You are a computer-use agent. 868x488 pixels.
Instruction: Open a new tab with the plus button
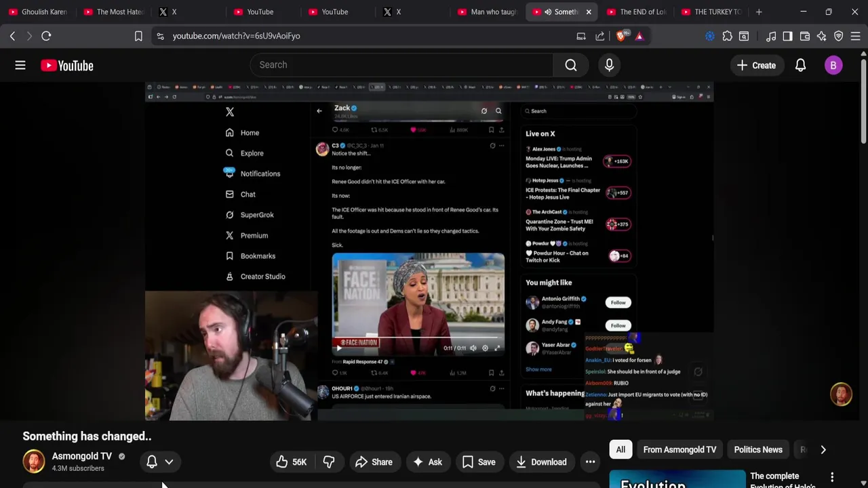click(759, 12)
